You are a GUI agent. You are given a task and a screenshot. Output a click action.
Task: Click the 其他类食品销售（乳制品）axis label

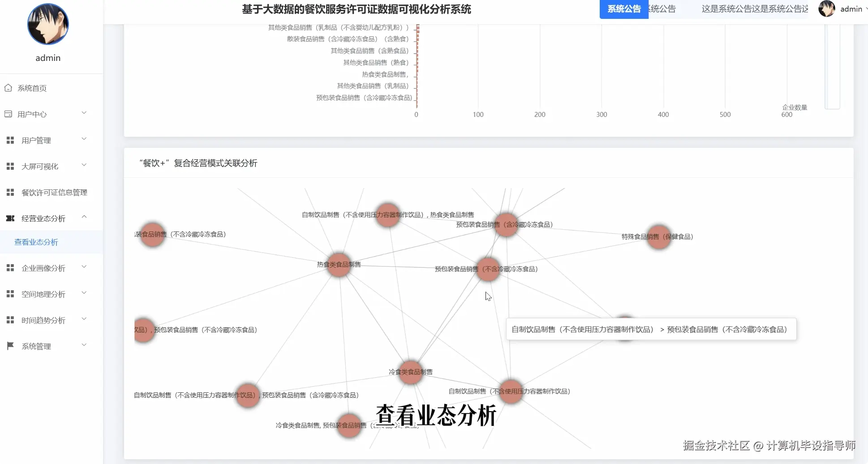click(373, 86)
